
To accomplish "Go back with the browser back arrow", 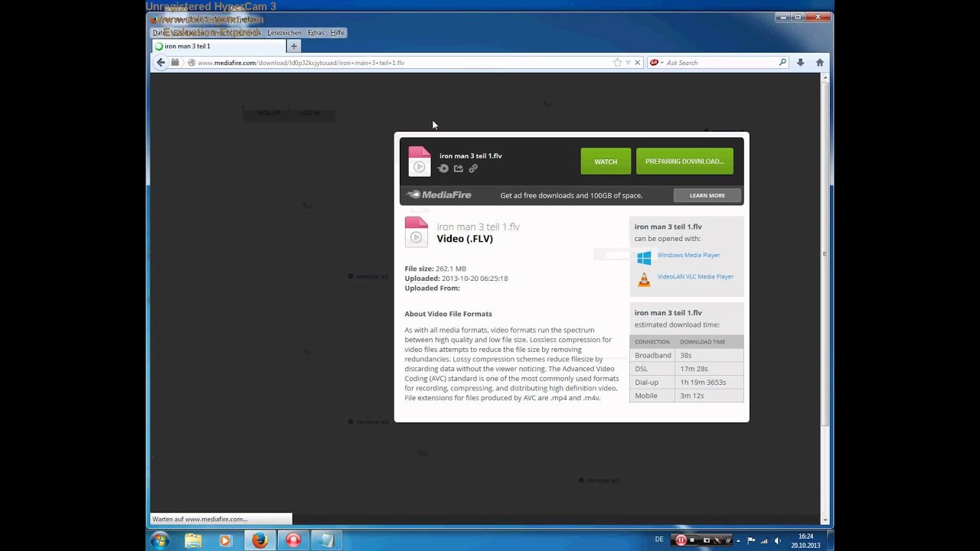I will (160, 63).
